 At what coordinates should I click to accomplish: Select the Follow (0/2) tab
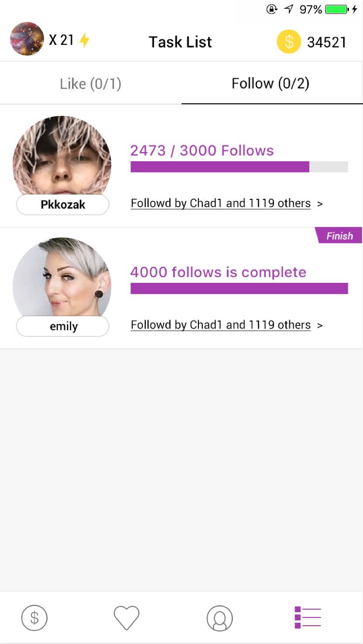click(x=271, y=84)
